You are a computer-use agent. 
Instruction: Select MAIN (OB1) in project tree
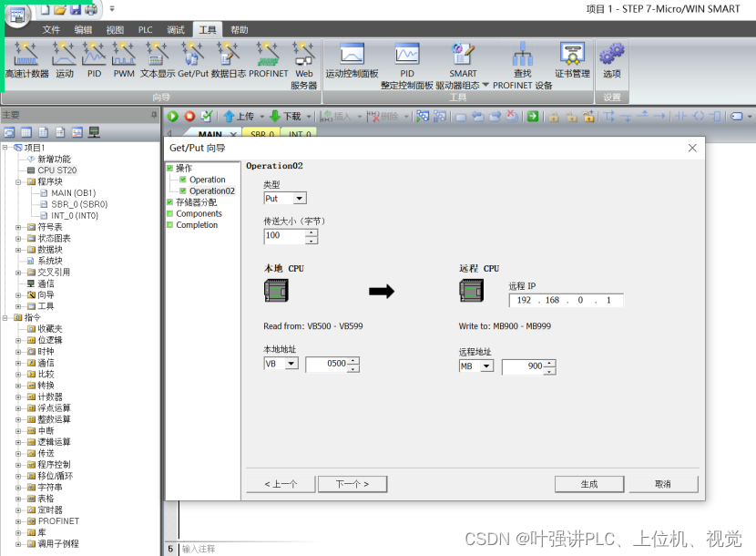(x=73, y=193)
